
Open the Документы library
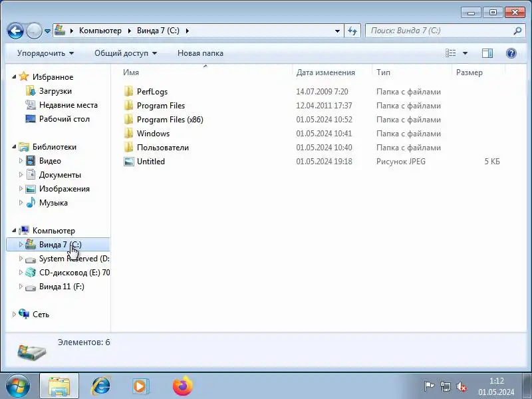pos(60,175)
